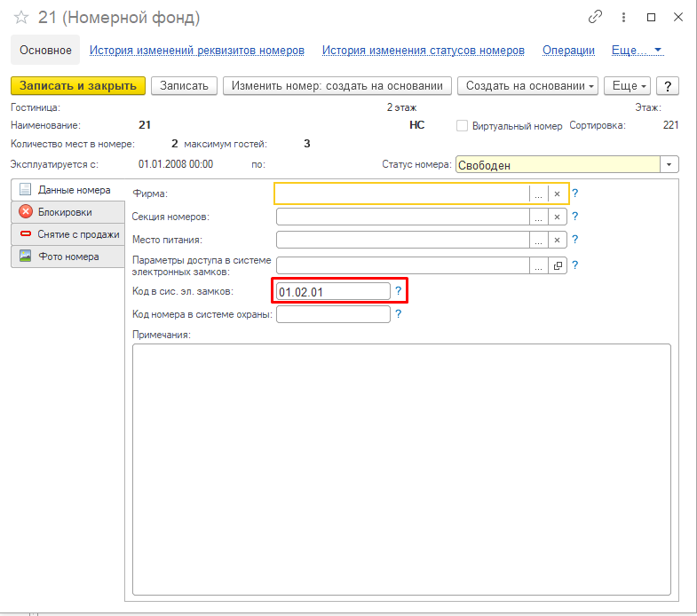Show help for Код номера в системе охраны
The height and width of the screenshot is (616, 697).
(399, 314)
